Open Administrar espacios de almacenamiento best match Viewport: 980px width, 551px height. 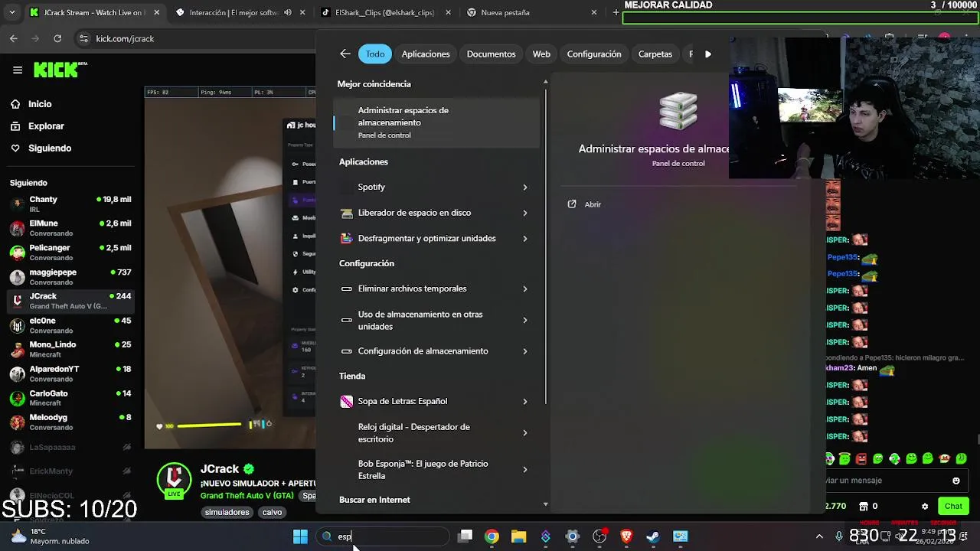coord(436,122)
